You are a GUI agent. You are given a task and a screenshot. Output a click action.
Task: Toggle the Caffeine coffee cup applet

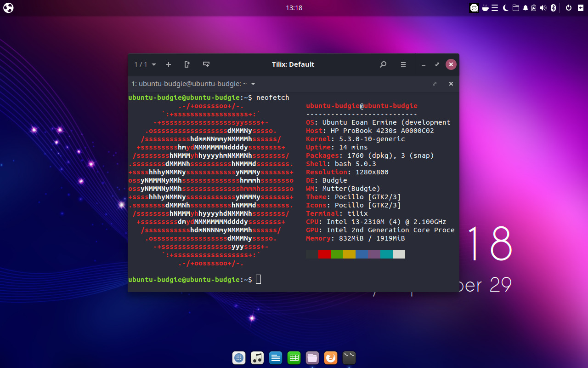(485, 8)
